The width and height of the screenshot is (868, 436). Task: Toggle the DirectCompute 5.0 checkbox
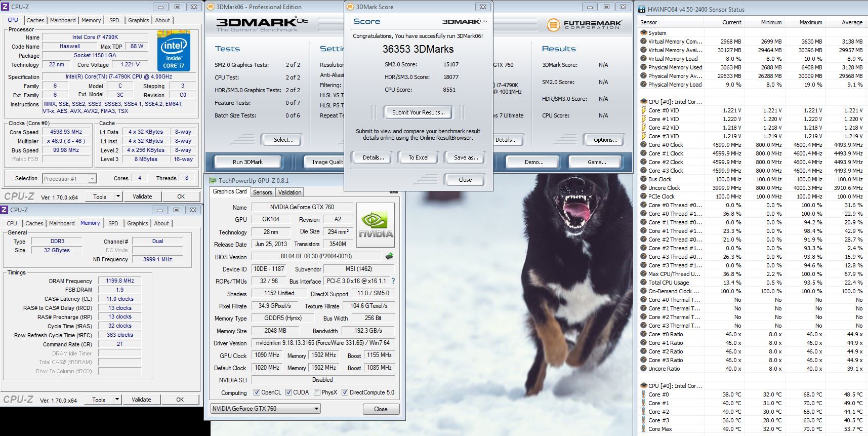[x=345, y=392]
